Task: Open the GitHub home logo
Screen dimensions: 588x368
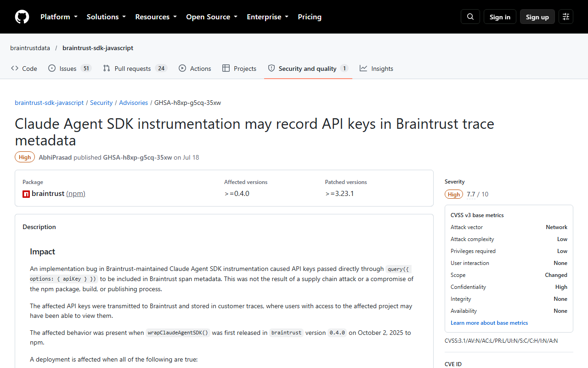Action: (x=22, y=17)
